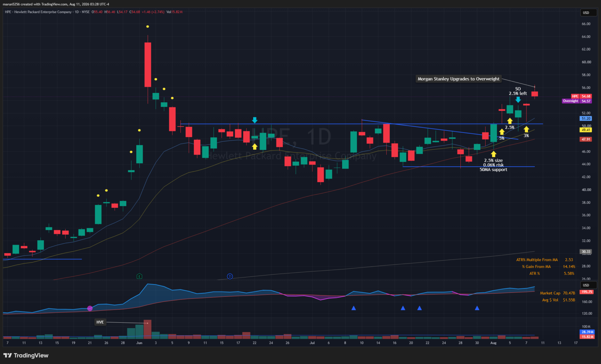Select the 'SO 2.5% left' annotation text

(x=518, y=91)
